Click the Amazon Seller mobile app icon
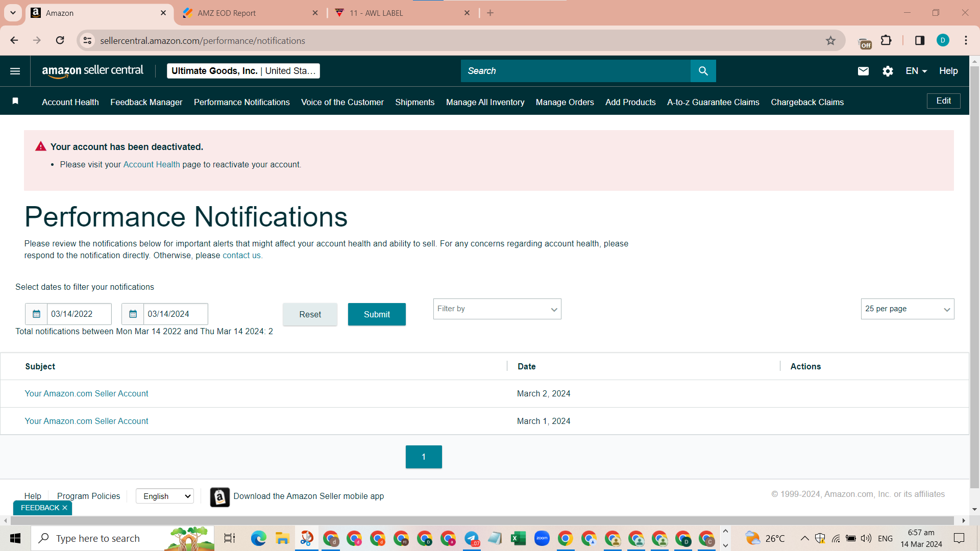 coord(220,497)
